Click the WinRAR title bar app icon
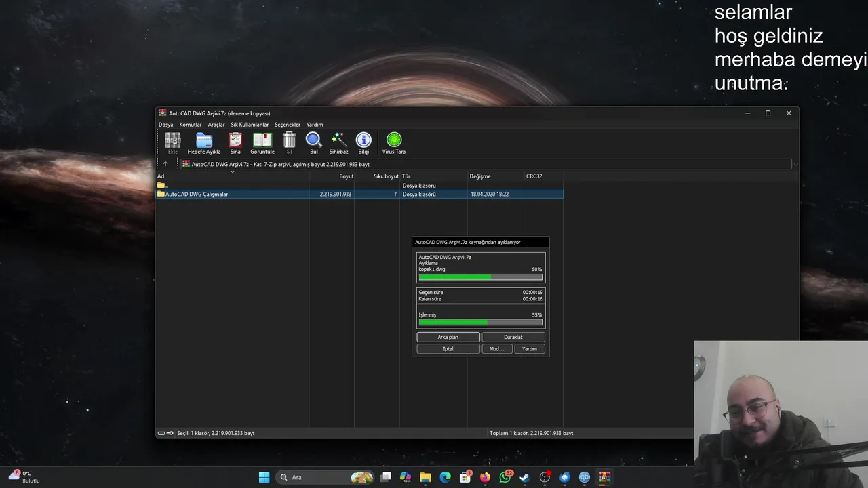This screenshot has width=868, height=488. click(x=163, y=113)
